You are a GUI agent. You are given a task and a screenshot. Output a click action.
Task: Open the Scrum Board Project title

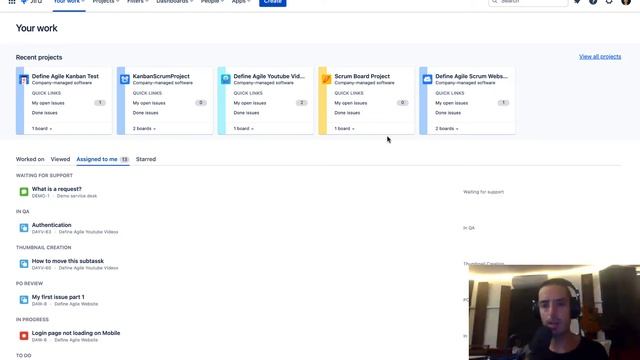coord(362,76)
